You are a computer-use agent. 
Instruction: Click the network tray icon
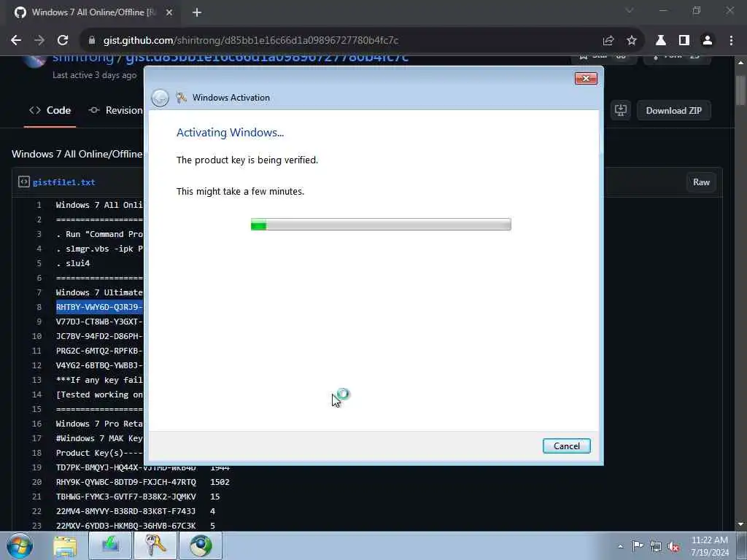coord(656,547)
